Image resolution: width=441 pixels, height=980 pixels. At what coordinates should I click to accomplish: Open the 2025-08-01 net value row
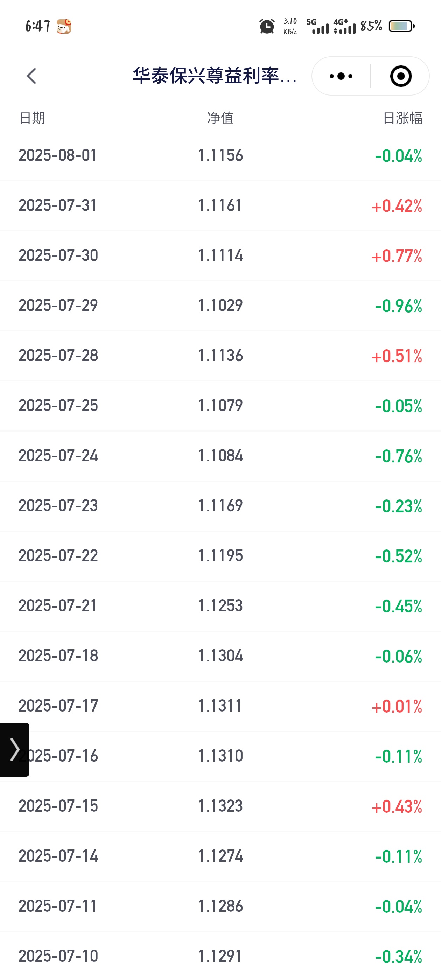pos(220,156)
